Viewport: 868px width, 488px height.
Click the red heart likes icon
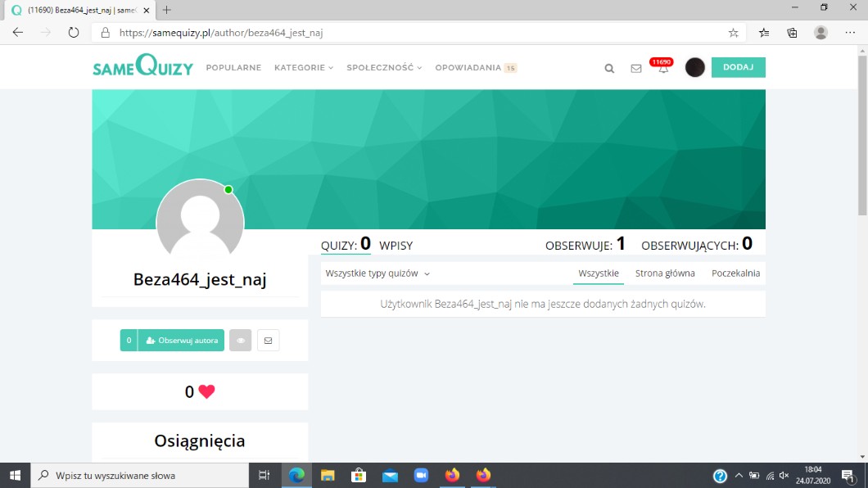(x=206, y=391)
